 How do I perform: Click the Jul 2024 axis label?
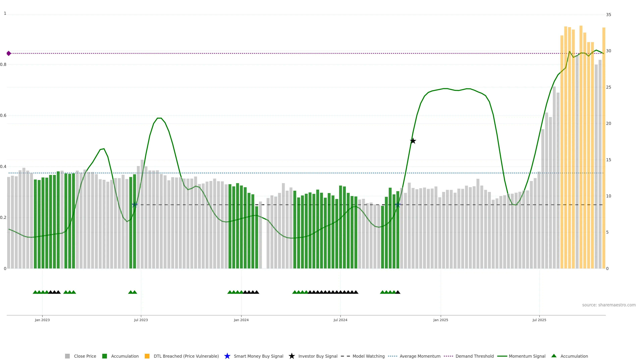coord(340,320)
